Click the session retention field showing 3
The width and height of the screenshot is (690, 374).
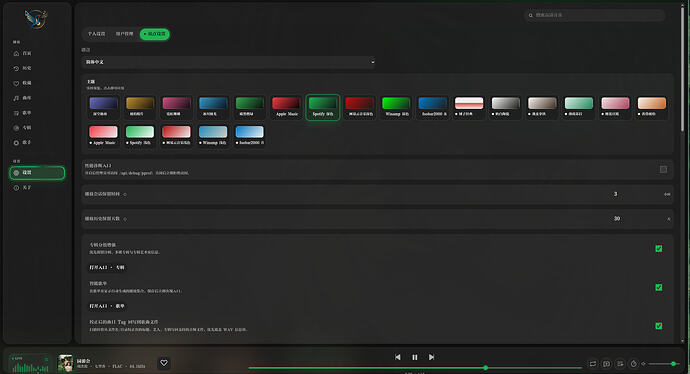click(x=615, y=194)
